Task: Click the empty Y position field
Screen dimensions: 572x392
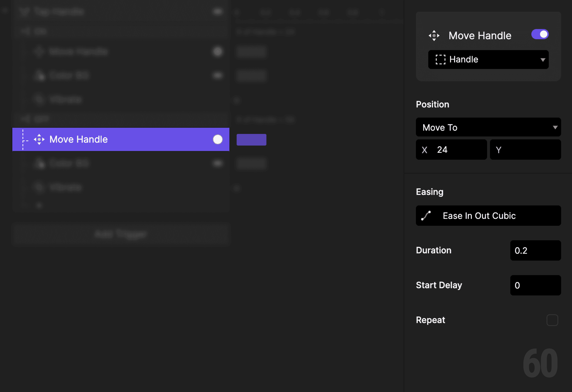Action: [x=526, y=149]
